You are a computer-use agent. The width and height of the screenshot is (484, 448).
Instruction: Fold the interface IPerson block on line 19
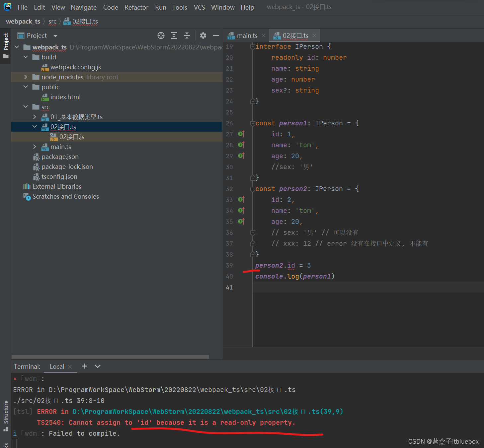click(x=253, y=46)
